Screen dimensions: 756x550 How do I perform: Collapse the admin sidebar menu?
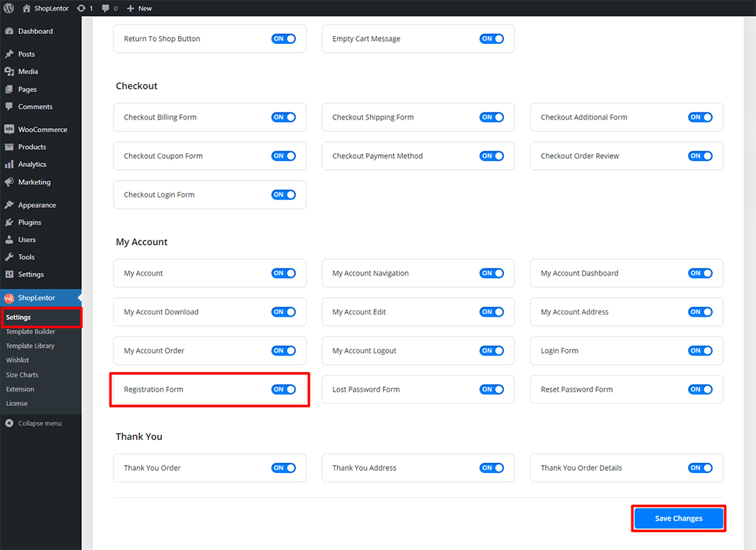pos(34,423)
